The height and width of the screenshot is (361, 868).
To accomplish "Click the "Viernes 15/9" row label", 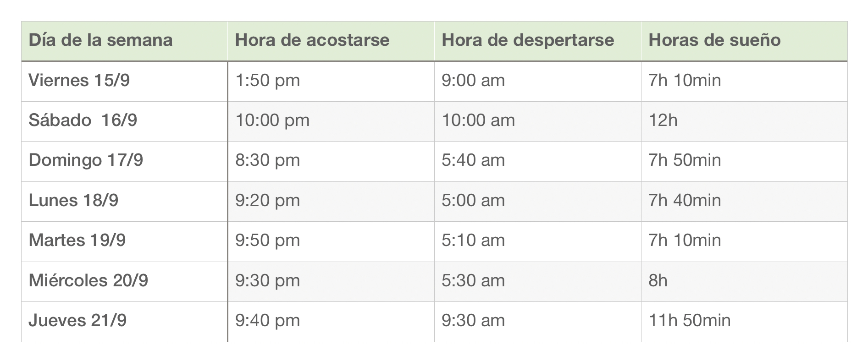I will tap(79, 81).
